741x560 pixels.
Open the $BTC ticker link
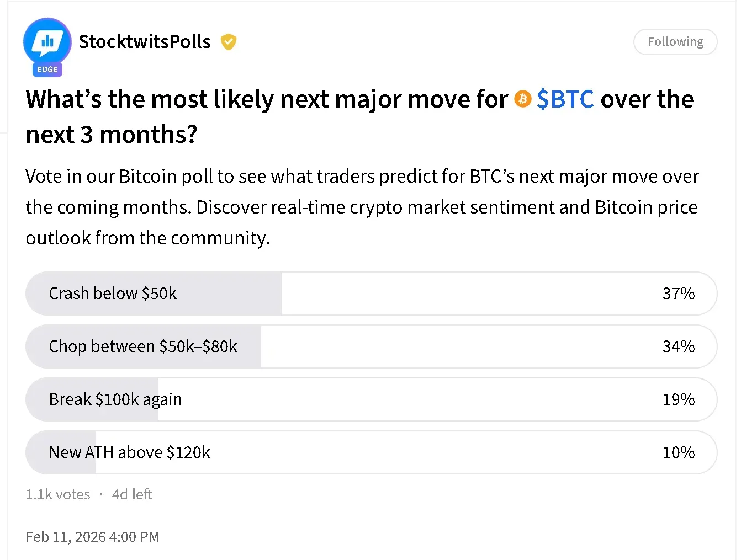[x=565, y=99]
